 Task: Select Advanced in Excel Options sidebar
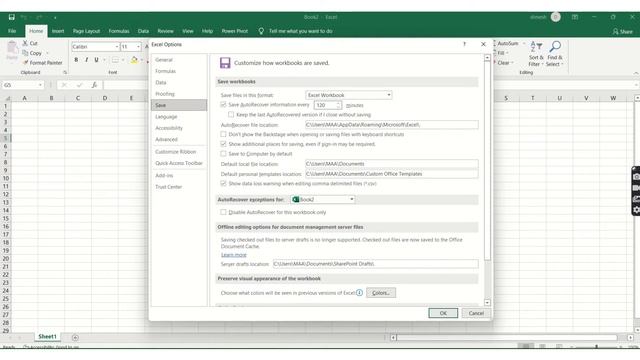tap(179, 140)
